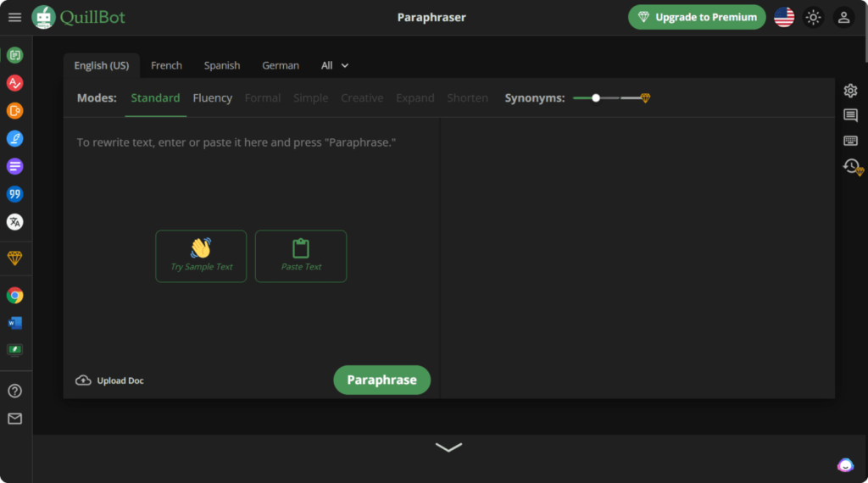Open the chat assistant bubble icon
The width and height of the screenshot is (868, 483).
pyautogui.click(x=845, y=465)
